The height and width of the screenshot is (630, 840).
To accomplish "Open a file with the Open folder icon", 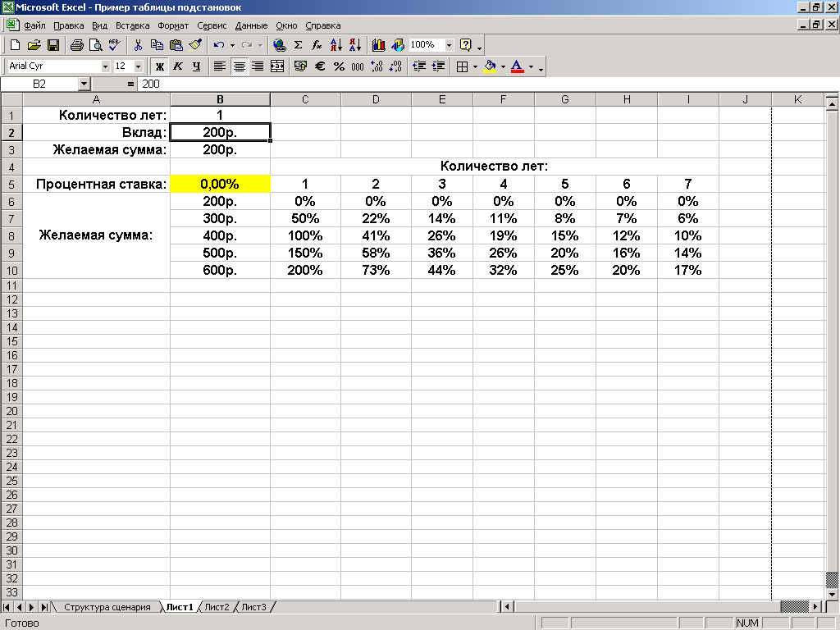I will (34, 45).
